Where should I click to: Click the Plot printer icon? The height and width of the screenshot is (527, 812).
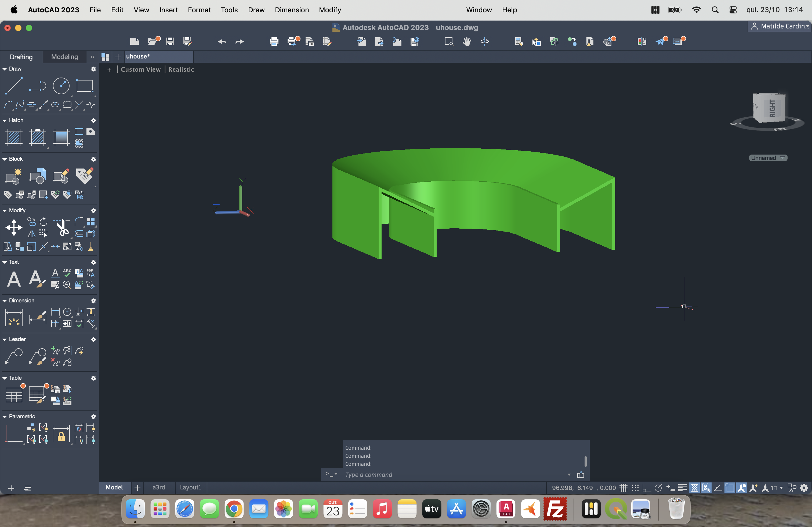[x=274, y=42]
